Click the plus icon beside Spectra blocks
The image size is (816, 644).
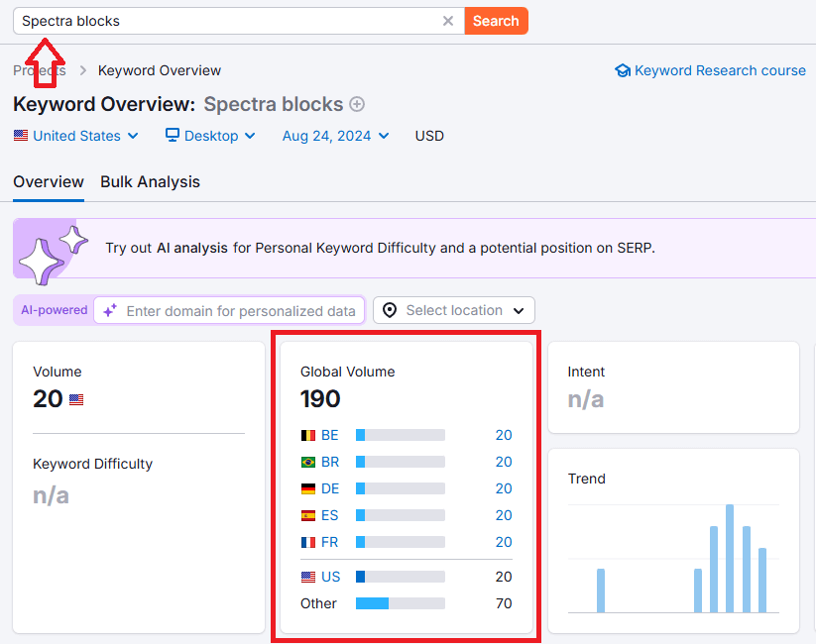(x=357, y=104)
